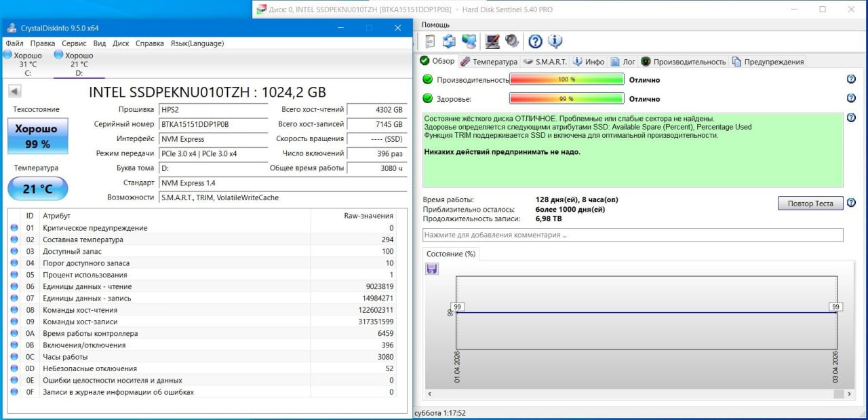The height and width of the screenshot is (420, 868).
Task: Click green check icon beside Здоровье
Action: tap(427, 98)
